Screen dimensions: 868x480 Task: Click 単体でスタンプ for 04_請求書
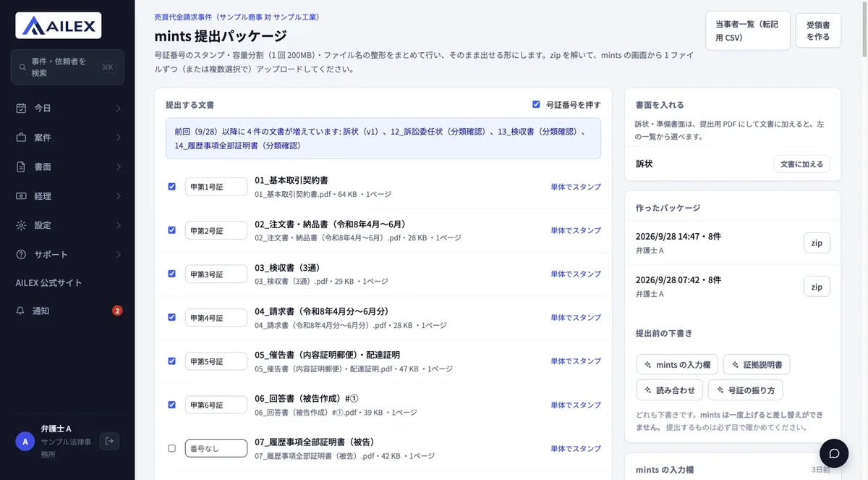(x=576, y=317)
